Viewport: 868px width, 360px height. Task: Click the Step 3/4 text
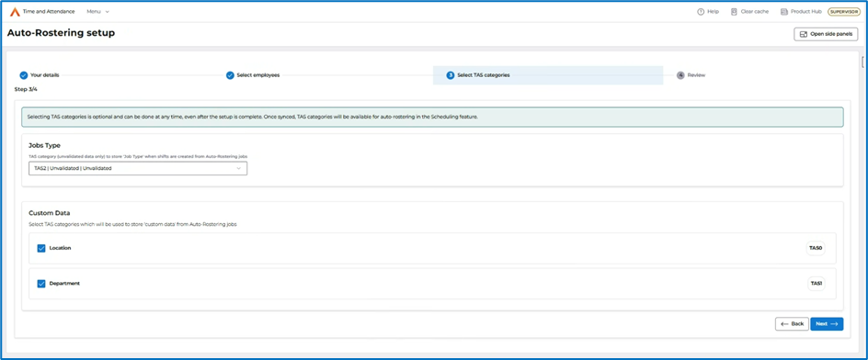26,89
